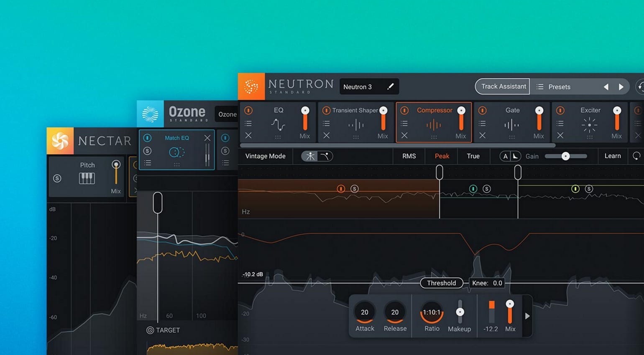Switch level detection to Peak
Viewport: 644px width, 355px height.
[442, 156]
